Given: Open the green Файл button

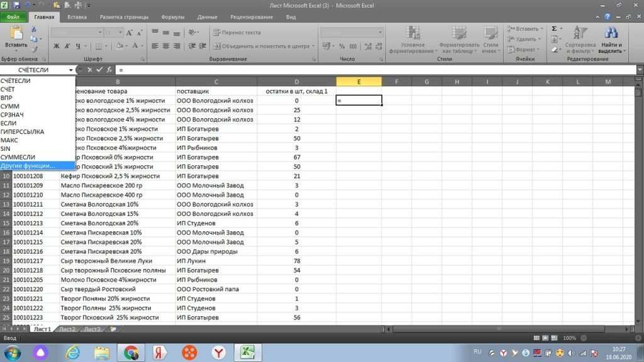Looking at the screenshot, I should pyautogui.click(x=13, y=17).
